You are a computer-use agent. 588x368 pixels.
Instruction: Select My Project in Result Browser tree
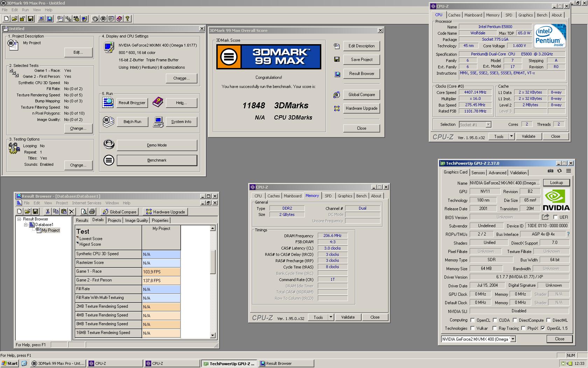click(x=51, y=230)
